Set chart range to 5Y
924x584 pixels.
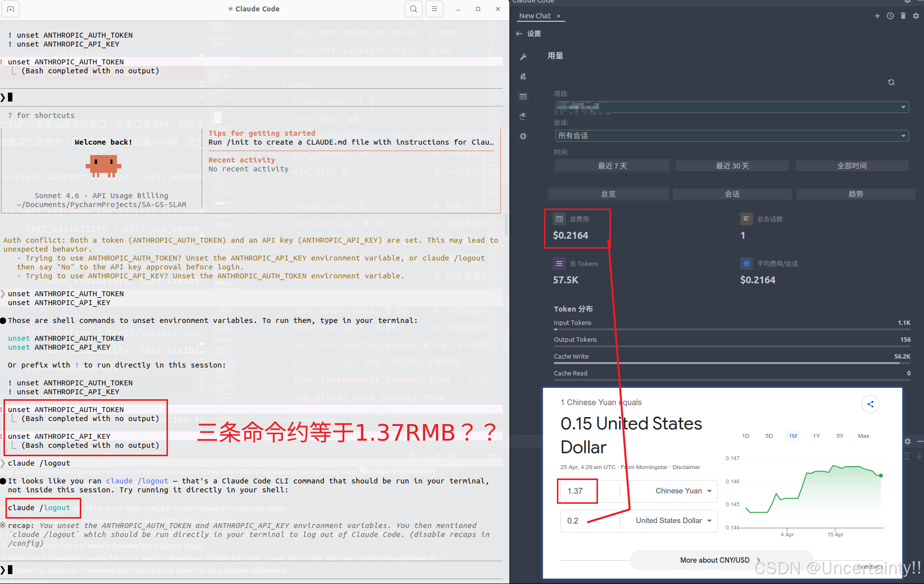840,436
